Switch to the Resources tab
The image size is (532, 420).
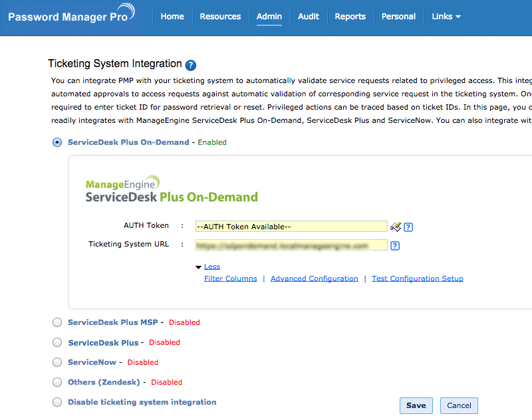220,17
